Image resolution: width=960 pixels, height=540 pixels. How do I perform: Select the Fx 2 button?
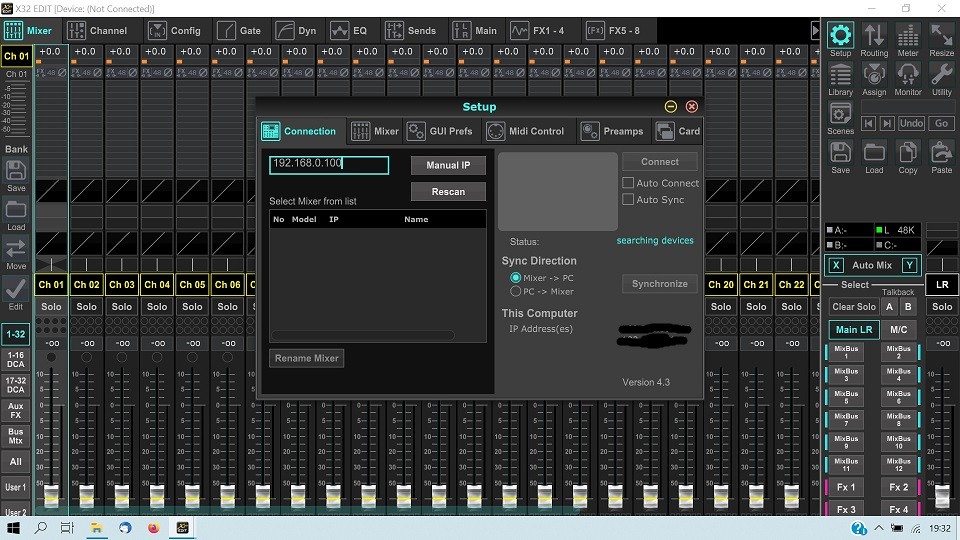pyautogui.click(x=899, y=487)
